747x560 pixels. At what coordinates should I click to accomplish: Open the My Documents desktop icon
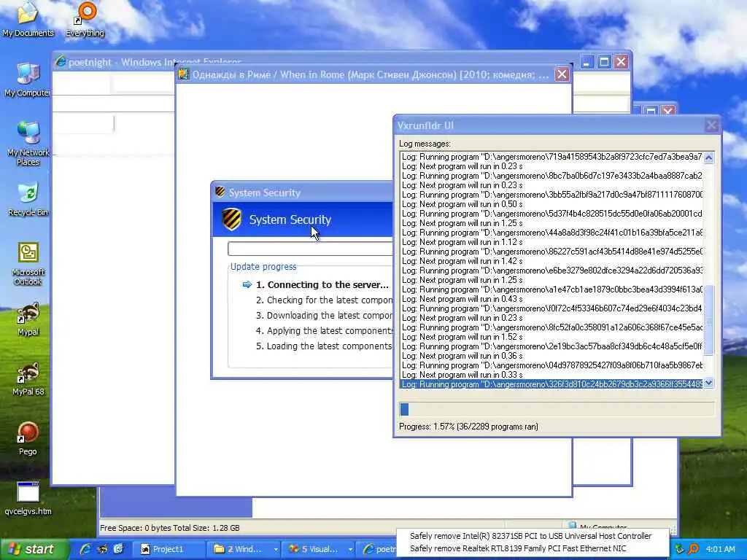click(x=28, y=19)
